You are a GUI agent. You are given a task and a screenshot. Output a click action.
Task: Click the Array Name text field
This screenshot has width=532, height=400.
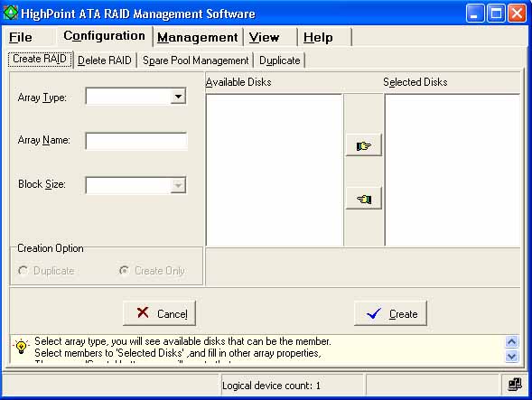[x=136, y=141]
